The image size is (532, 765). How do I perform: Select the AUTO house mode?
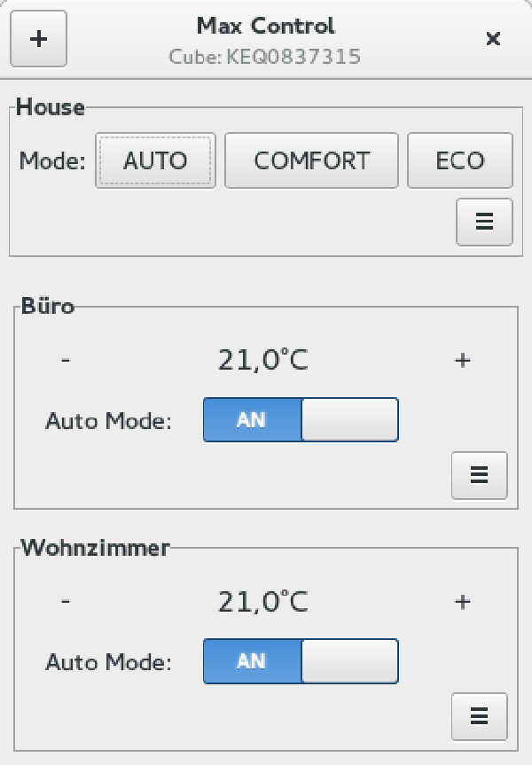(155, 160)
